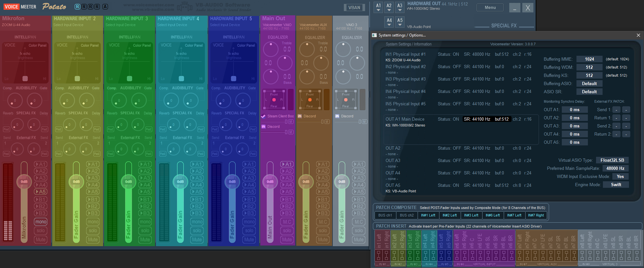Viewport: 644px width, 268px height.
Task: Mute the Steam Client Boo app with M
Action: point(291,122)
